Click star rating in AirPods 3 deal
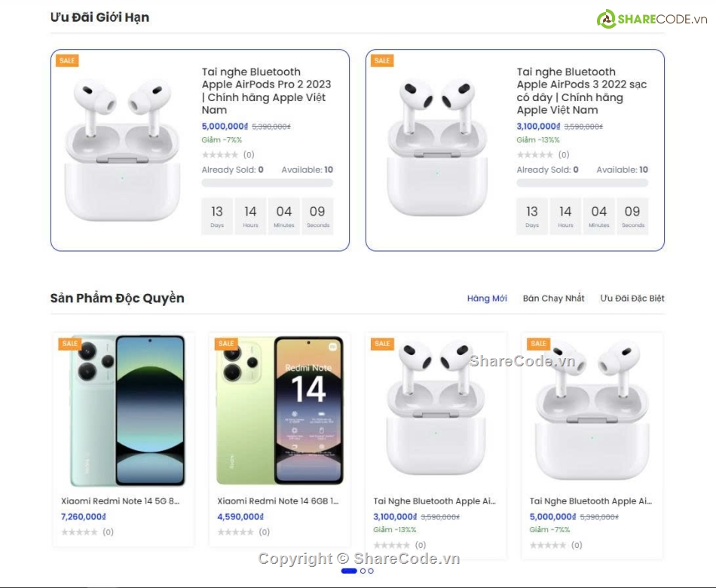The image size is (716, 588). pyautogui.click(x=535, y=155)
